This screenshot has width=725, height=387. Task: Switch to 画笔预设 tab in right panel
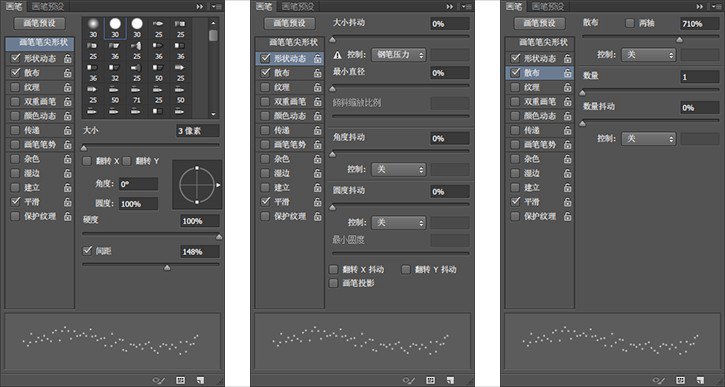pyautogui.click(x=548, y=6)
